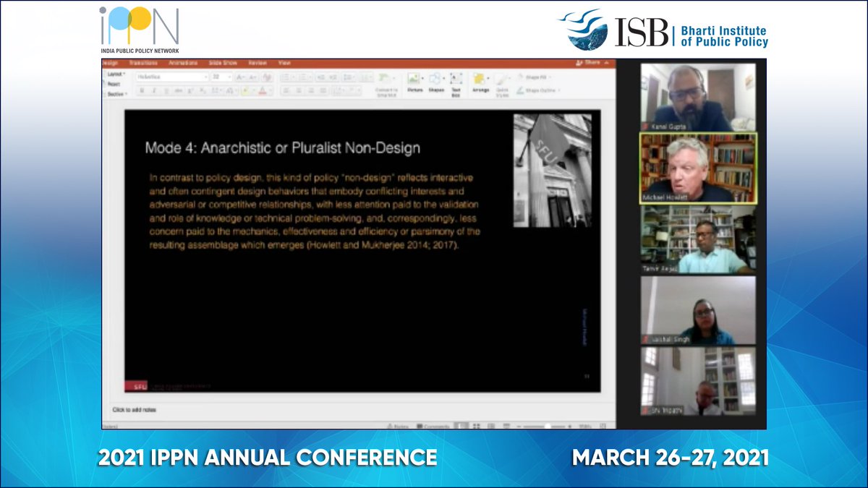Select Michael Howlett's video tile
The height and width of the screenshot is (488, 868).
tap(698, 168)
